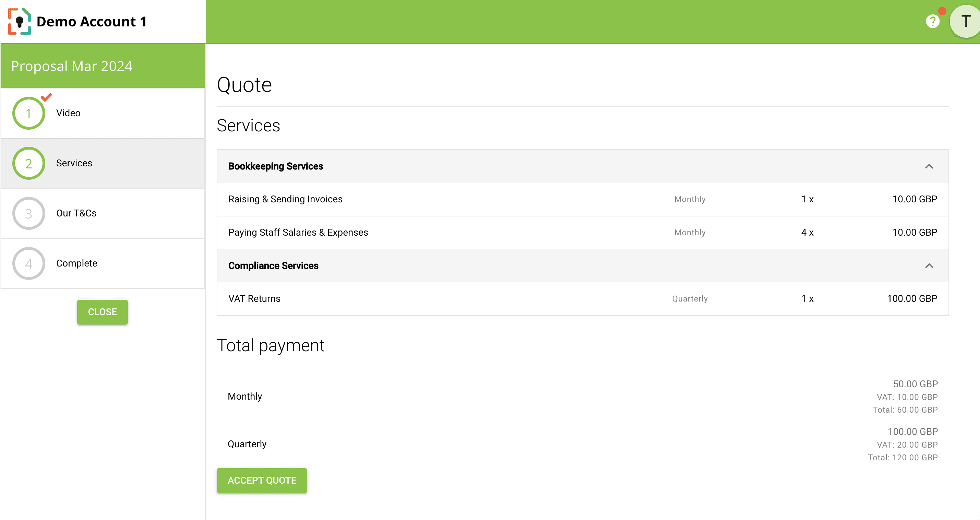This screenshot has height=520, width=980.
Task: Expand the Quarterly payment details
Action: point(247,444)
